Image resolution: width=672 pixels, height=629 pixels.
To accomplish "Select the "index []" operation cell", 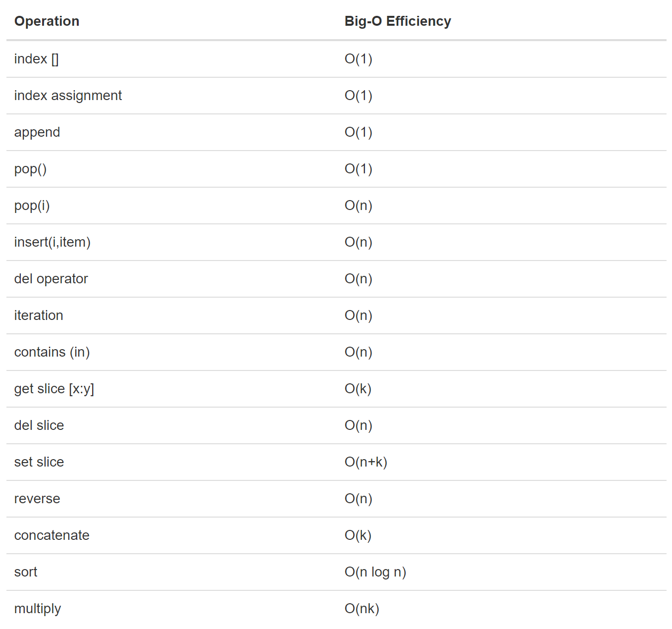I will pyautogui.click(x=36, y=59).
